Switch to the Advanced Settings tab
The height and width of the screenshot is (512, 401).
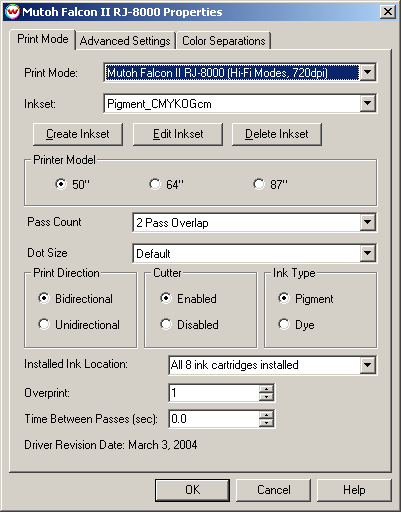pos(125,41)
